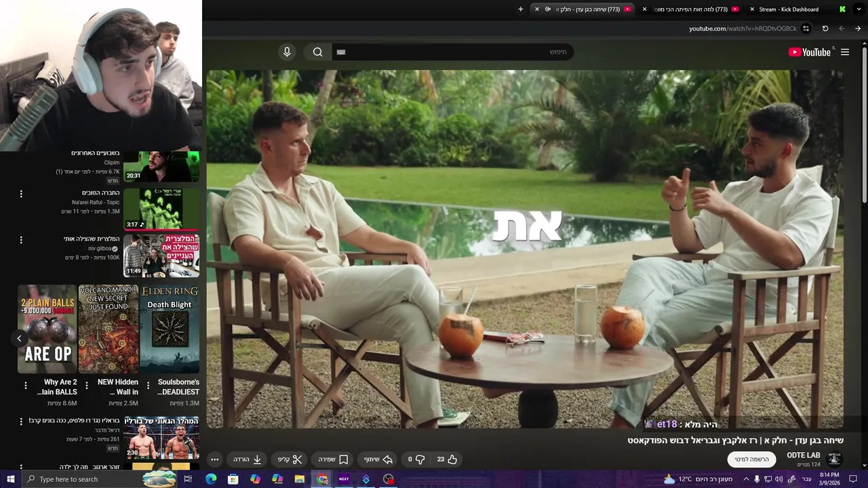Open site settings icon in address bar
This screenshot has height=488, width=868.
tap(806, 28)
